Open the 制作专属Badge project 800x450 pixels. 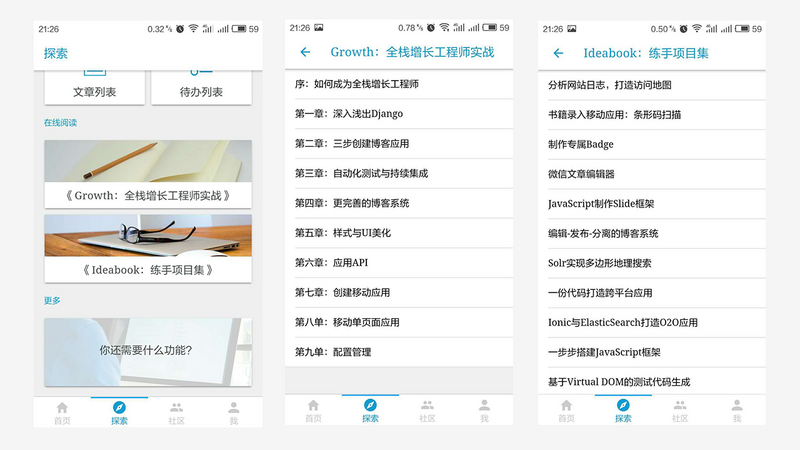point(652,144)
